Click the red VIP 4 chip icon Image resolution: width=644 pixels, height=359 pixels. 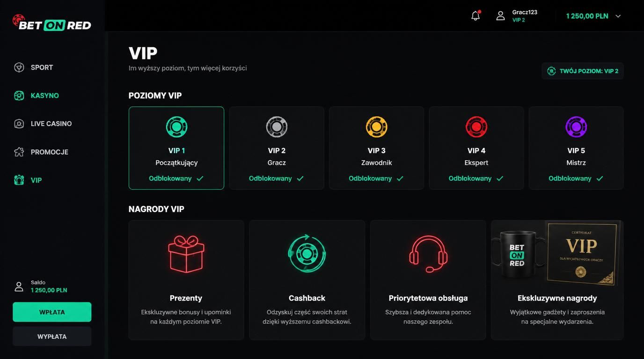coord(476,127)
